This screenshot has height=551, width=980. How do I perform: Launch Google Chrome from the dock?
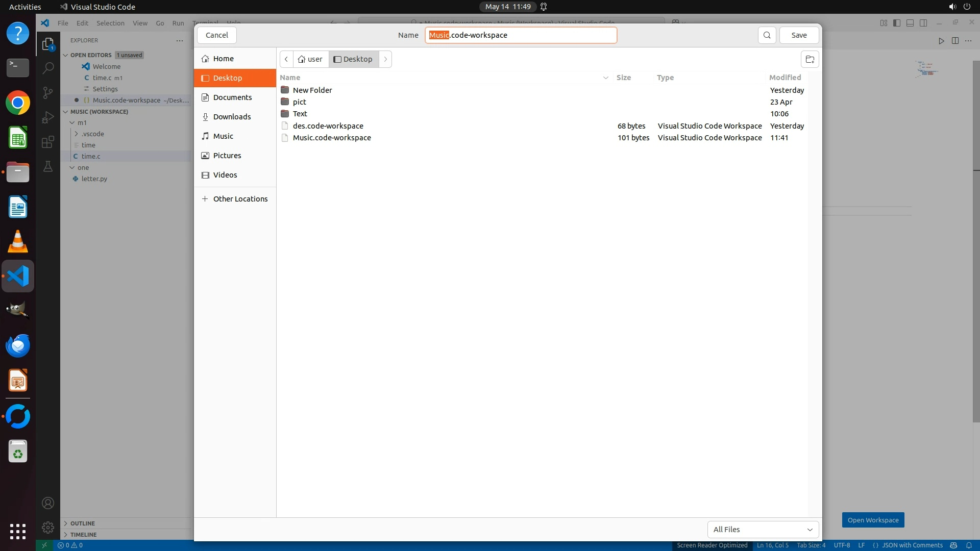pos(18,103)
